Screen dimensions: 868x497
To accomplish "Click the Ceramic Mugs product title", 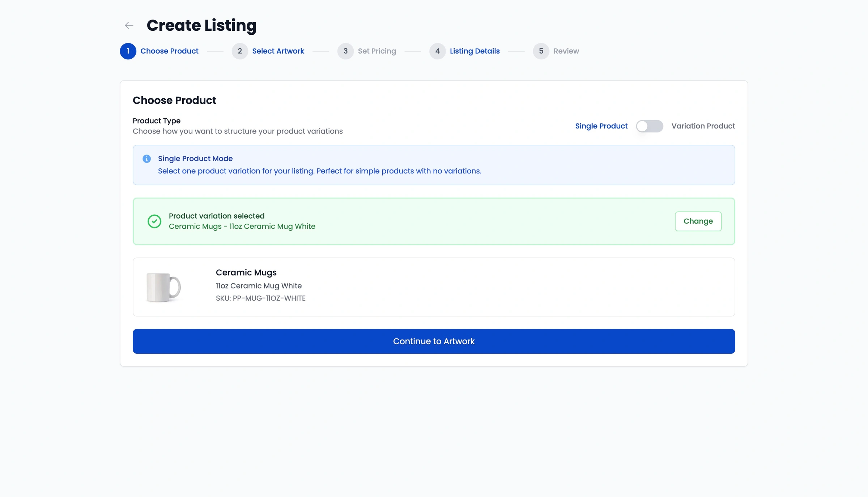I will pyautogui.click(x=246, y=273).
